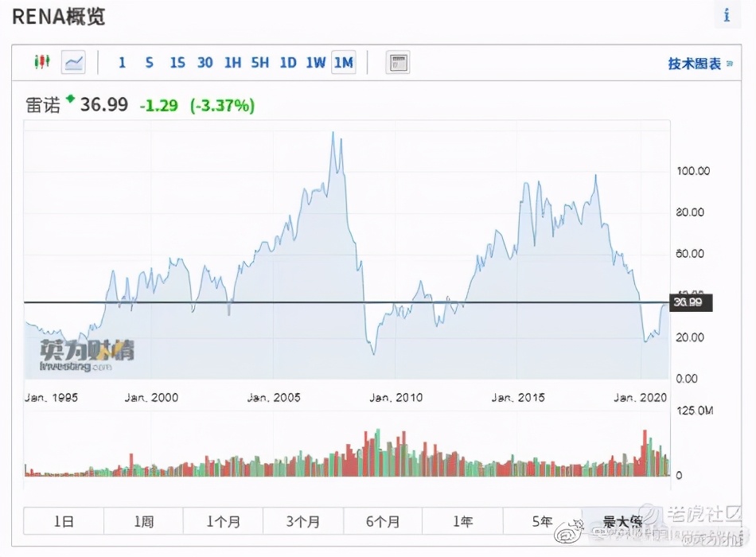Set chart interval to 1 minute
The image size is (756, 557).
[122, 62]
